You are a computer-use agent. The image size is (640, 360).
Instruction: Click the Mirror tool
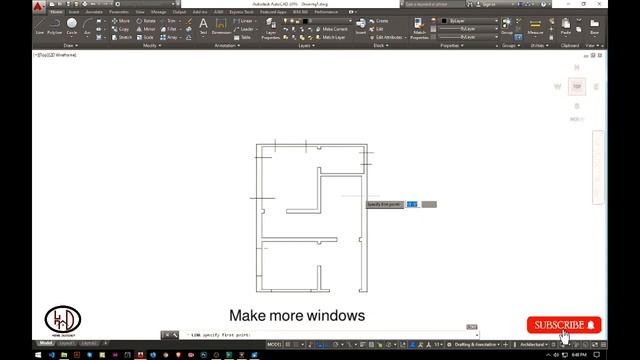(146, 29)
